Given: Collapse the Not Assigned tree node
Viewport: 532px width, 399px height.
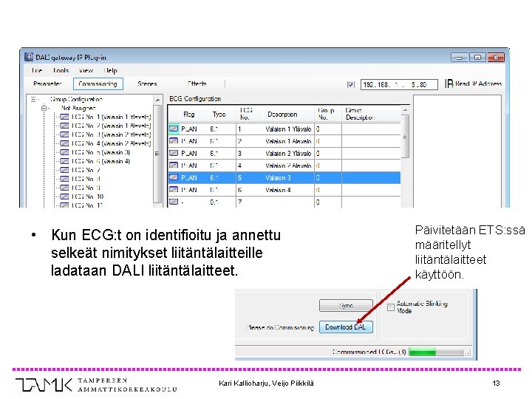Looking at the screenshot, I should click(x=44, y=108).
